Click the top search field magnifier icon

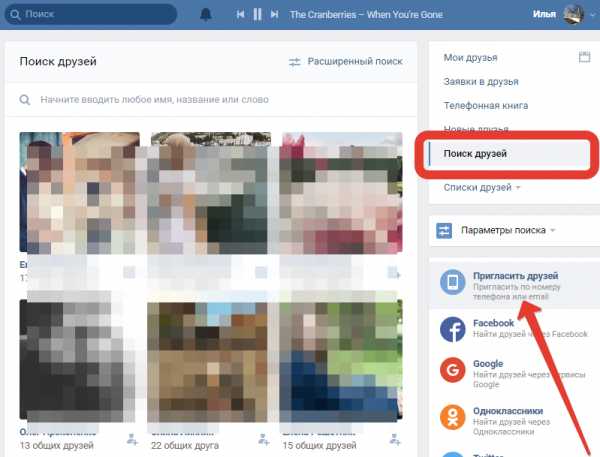pyautogui.click(x=15, y=15)
